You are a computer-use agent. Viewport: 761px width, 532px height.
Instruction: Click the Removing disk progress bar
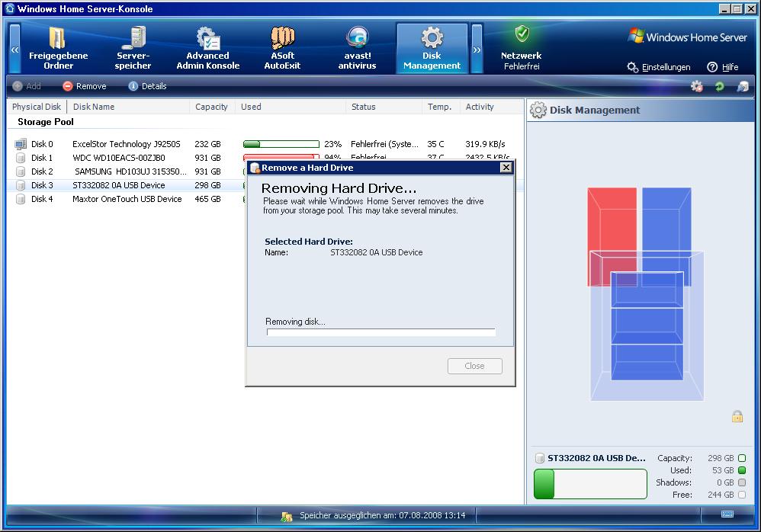[381, 332]
